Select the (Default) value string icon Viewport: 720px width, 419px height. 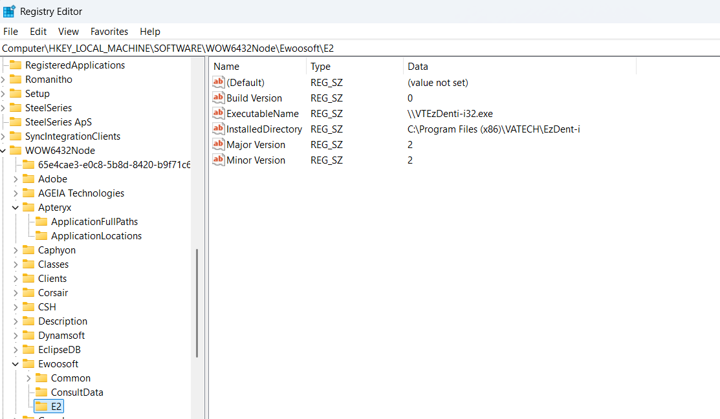[x=218, y=82]
